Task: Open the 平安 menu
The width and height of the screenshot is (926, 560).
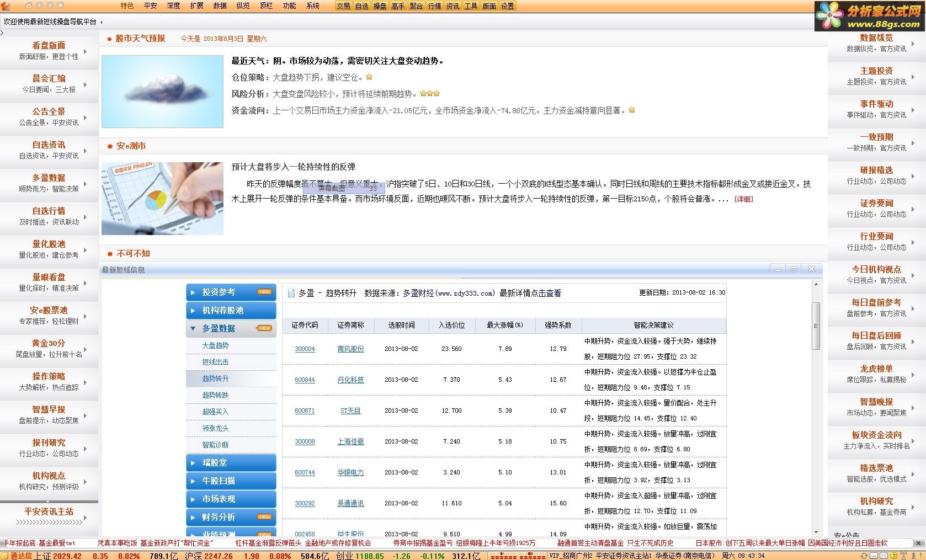Action: (150, 6)
